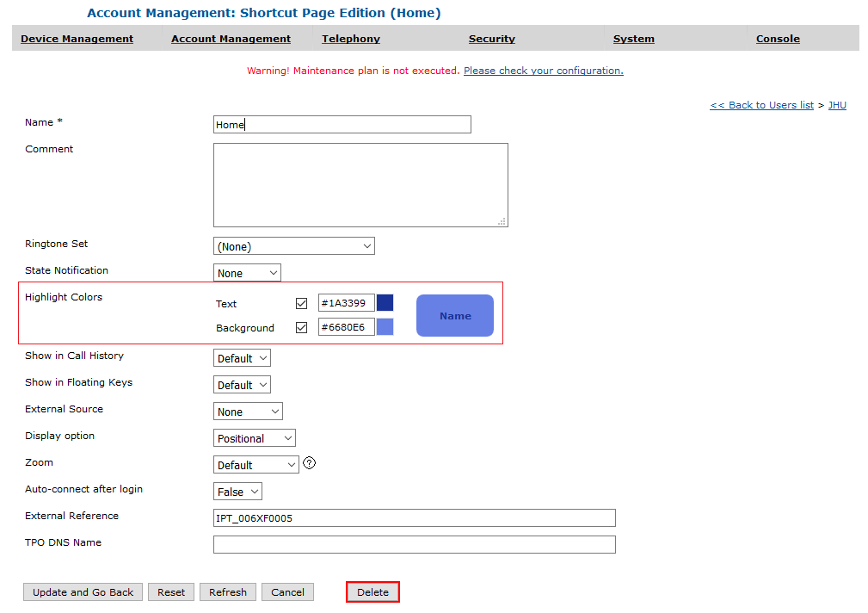Follow the 'Please check your configuration' link
868x613 pixels.
point(544,71)
